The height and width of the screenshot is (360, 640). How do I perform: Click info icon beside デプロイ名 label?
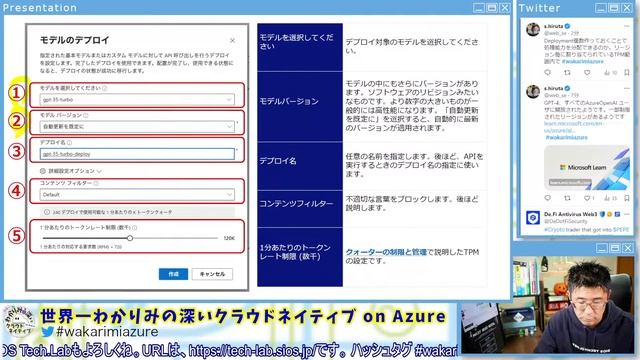69,143
